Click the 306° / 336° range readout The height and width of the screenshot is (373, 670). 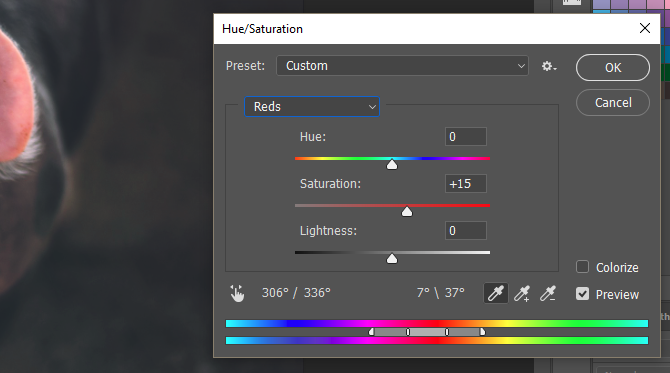click(x=296, y=293)
